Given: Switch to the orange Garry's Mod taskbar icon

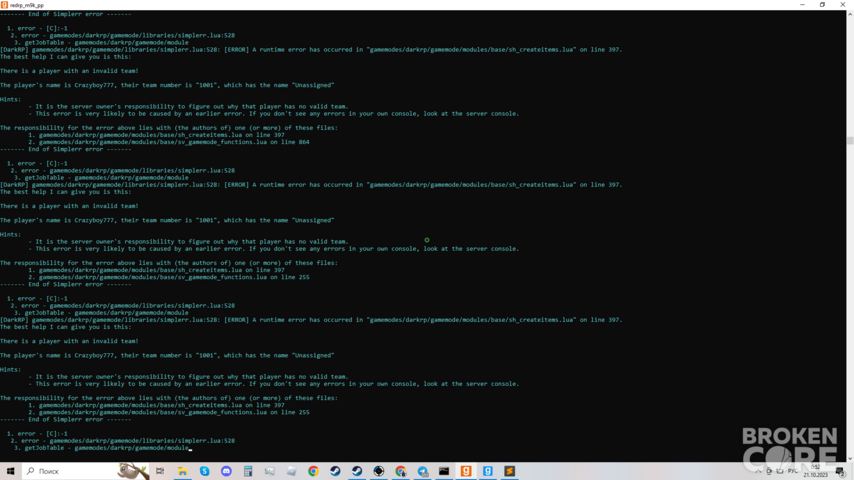Looking at the screenshot, I should [x=466, y=471].
